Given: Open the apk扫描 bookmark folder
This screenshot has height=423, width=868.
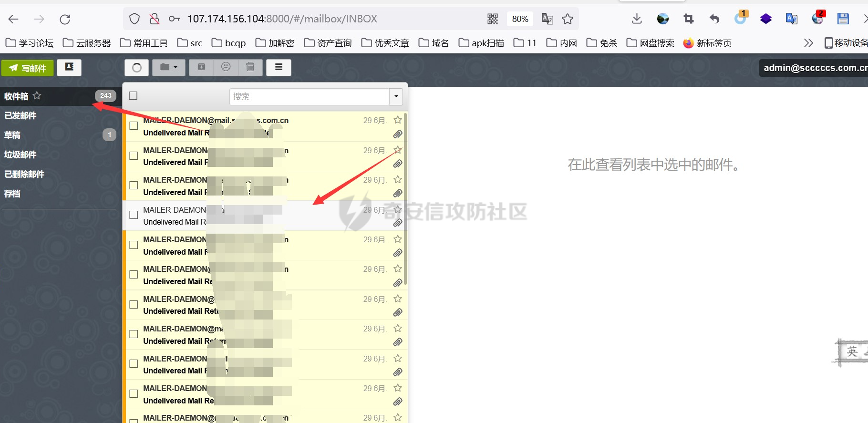Looking at the screenshot, I should pos(481,43).
